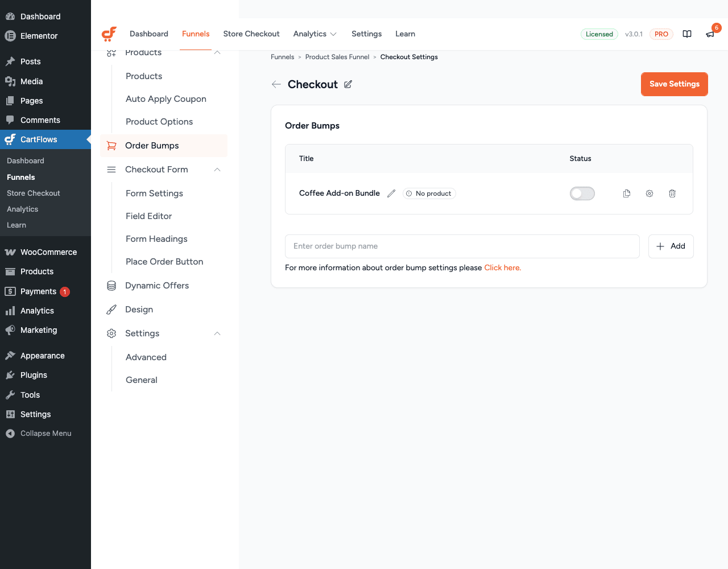The height and width of the screenshot is (569, 728).
Task: Open the Analytics dropdown in top nav
Action: pyautogui.click(x=315, y=34)
